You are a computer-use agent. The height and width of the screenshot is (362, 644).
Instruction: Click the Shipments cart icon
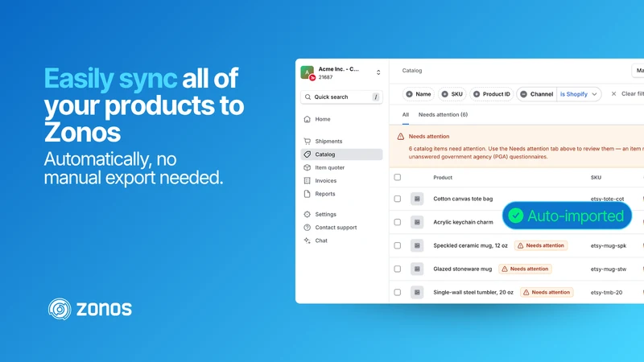point(308,142)
